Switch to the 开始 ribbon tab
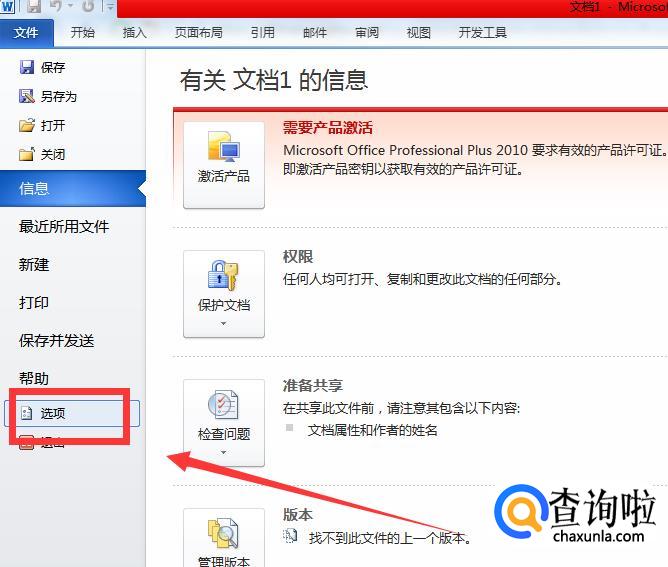 coord(83,33)
